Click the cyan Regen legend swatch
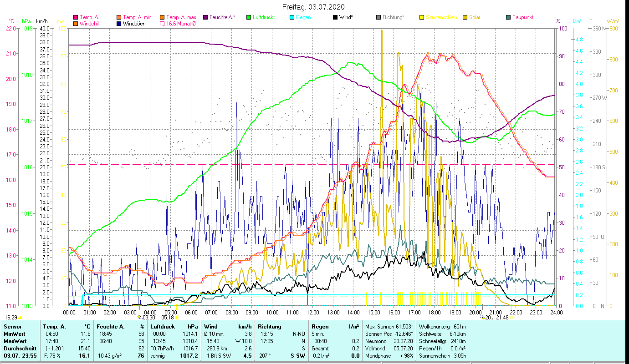Viewport: 629px width, 364px height. [x=292, y=17]
